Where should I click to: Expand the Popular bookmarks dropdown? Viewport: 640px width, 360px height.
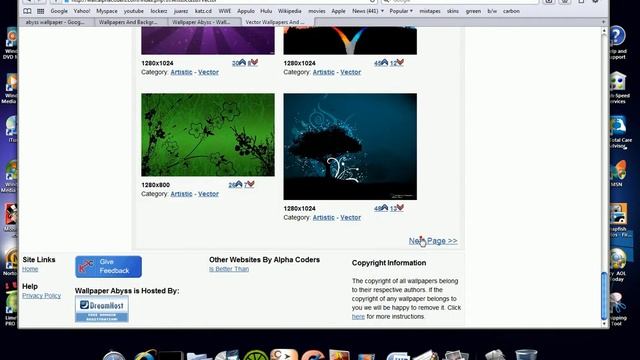(401, 11)
